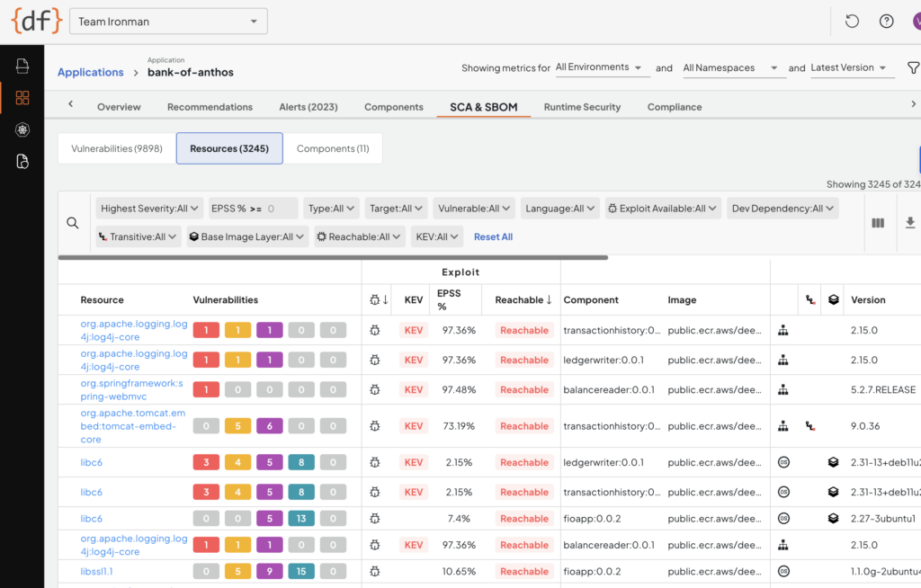
Task: Click the search magnifier icon
Action: (x=73, y=223)
